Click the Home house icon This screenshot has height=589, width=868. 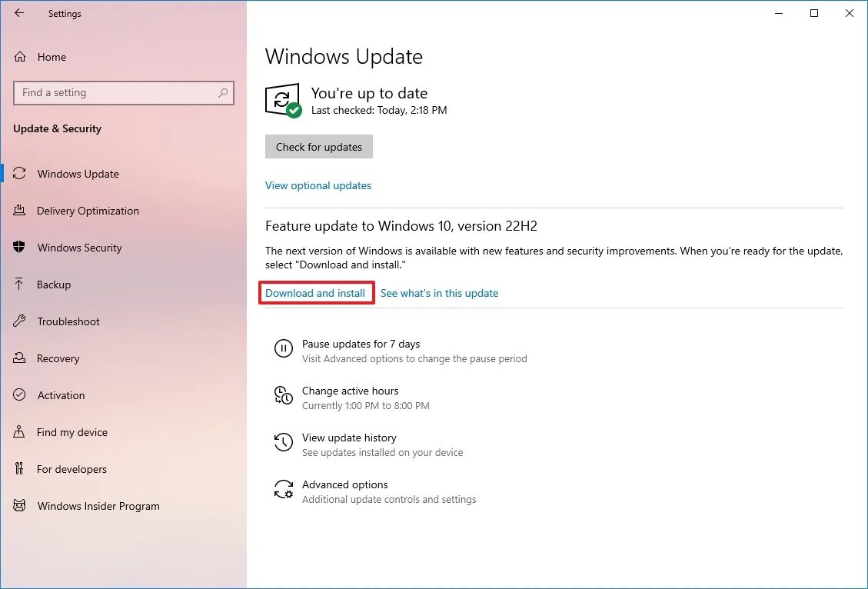pyautogui.click(x=20, y=56)
